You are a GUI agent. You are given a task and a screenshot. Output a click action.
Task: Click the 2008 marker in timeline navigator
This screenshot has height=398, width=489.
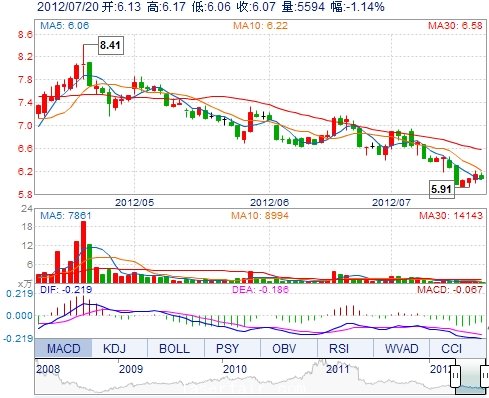tap(48, 369)
